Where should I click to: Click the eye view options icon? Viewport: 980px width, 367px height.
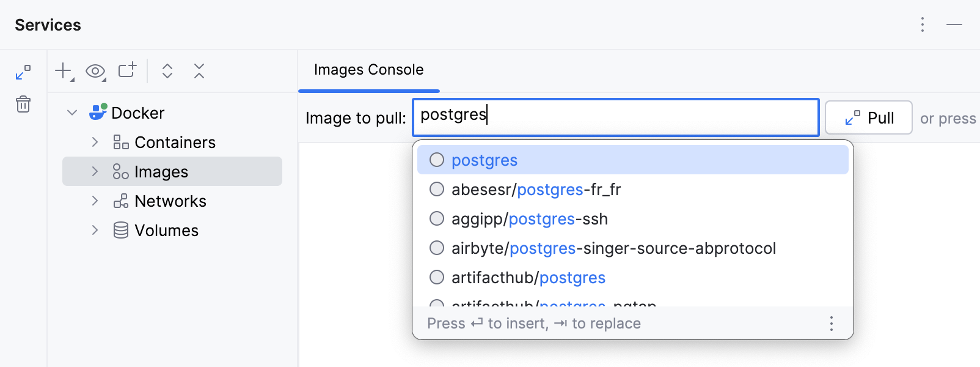point(95,71)
